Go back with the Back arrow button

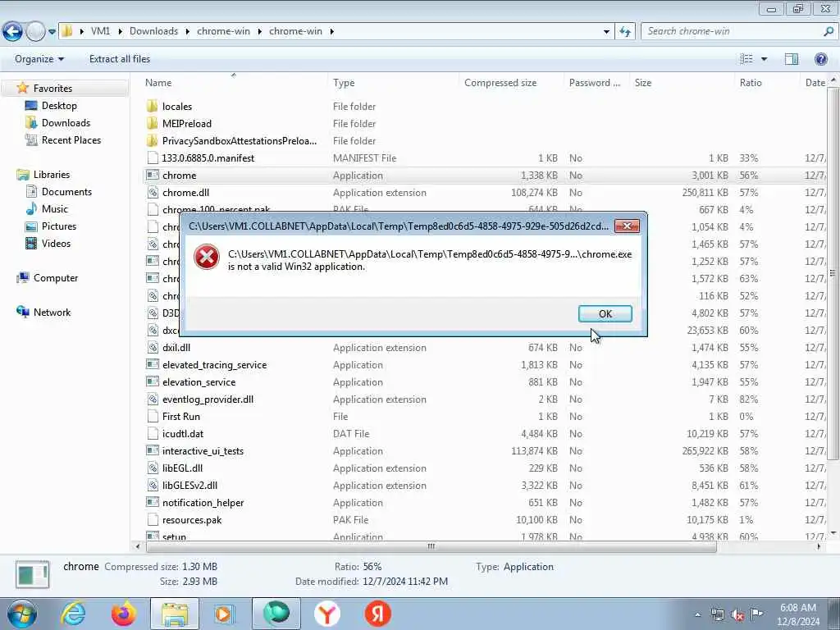click(12, 31)
